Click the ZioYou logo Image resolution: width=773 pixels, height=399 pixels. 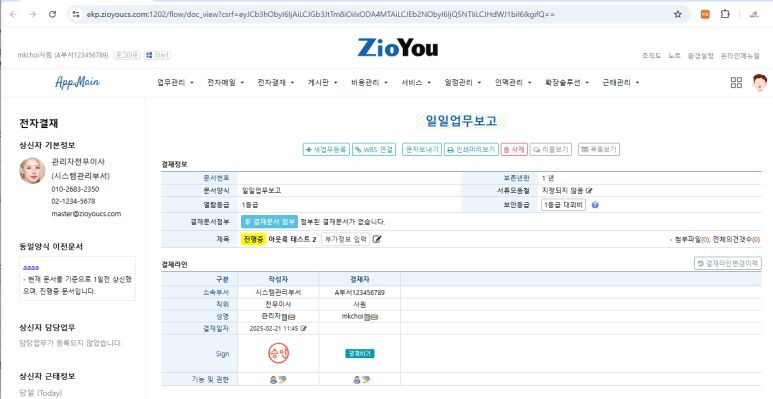click(397, 48)
